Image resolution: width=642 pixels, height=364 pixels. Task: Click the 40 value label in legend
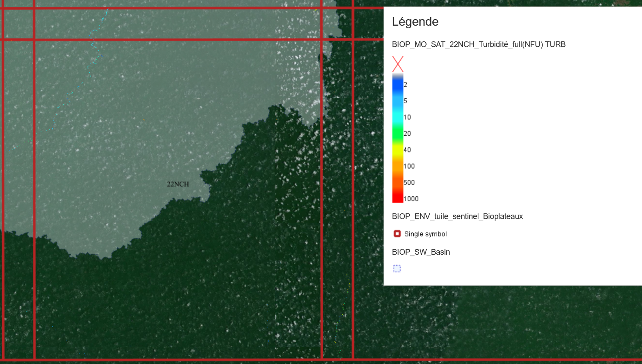click(407, 150)
